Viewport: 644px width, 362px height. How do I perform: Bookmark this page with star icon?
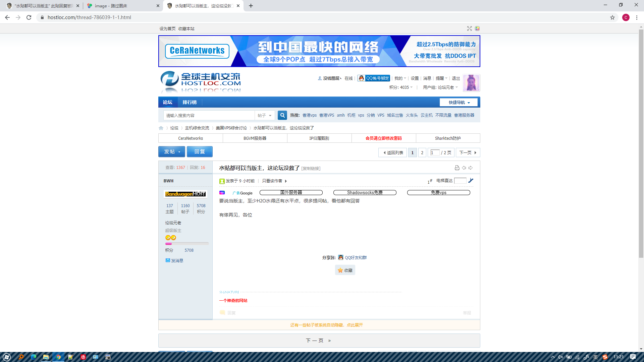click(x=612, y=17)
